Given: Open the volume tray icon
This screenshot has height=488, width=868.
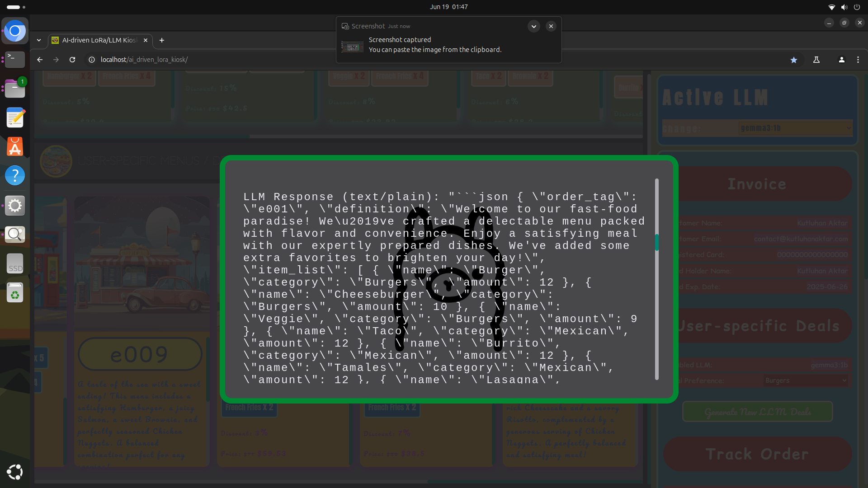Looking at the screenshot, I should click(844, 7).
